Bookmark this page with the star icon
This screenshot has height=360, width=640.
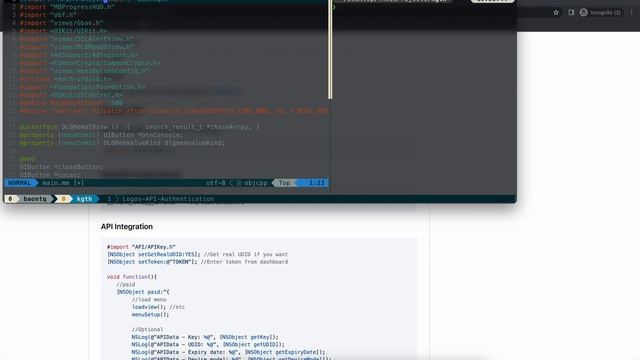556,13
